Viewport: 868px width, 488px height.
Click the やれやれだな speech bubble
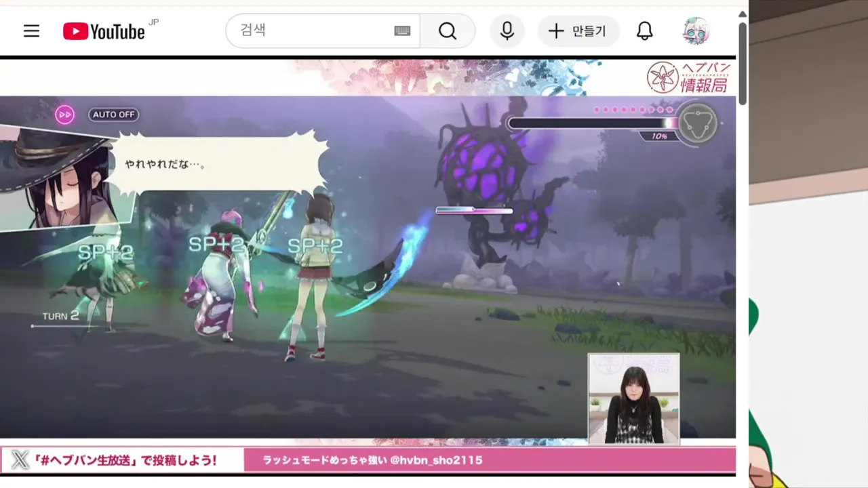(218, 165)
